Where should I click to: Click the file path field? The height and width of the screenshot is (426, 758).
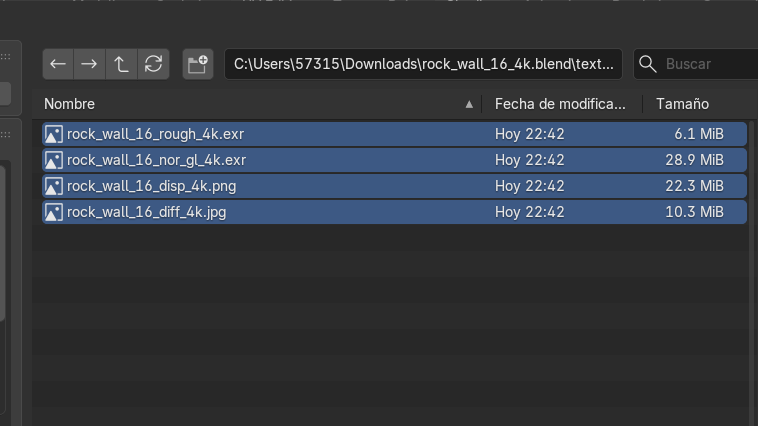tap(423, 64)
